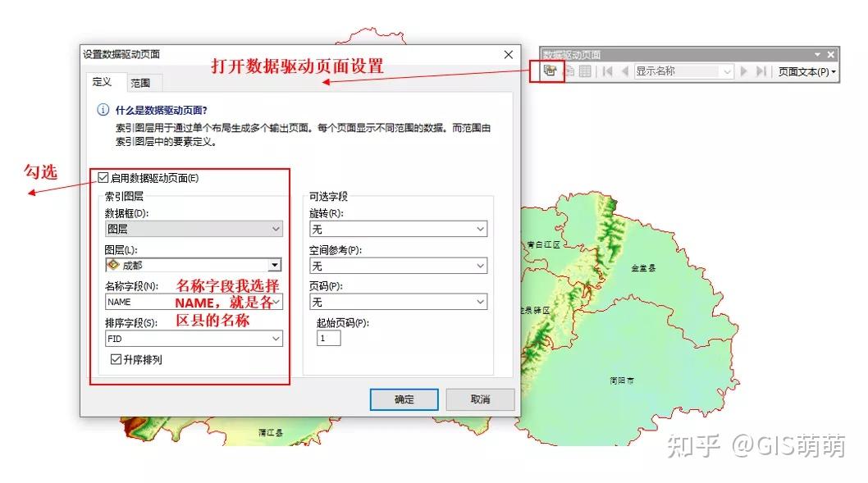Click the index layer table icon
868x483 pixels.
[585, 71]
